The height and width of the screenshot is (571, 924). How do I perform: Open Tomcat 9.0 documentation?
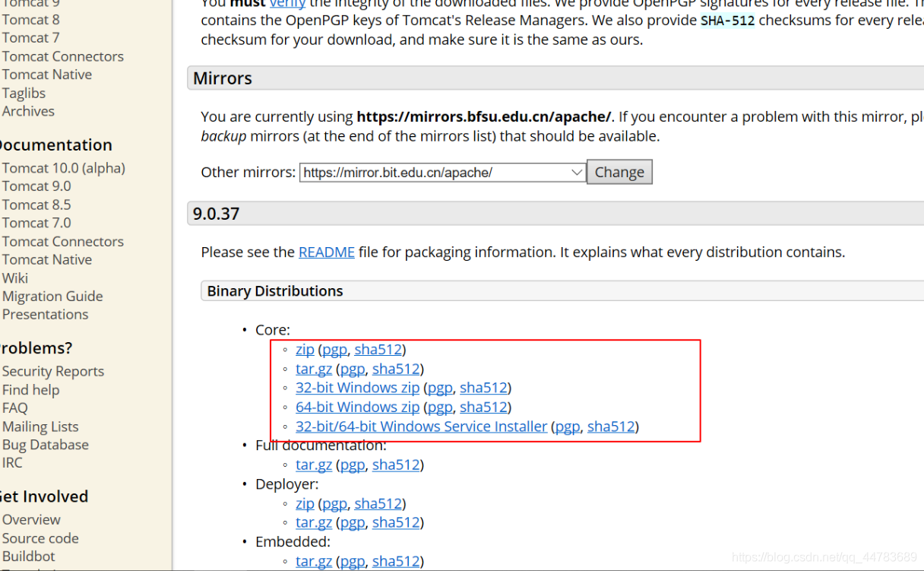[x=36, y=186]
